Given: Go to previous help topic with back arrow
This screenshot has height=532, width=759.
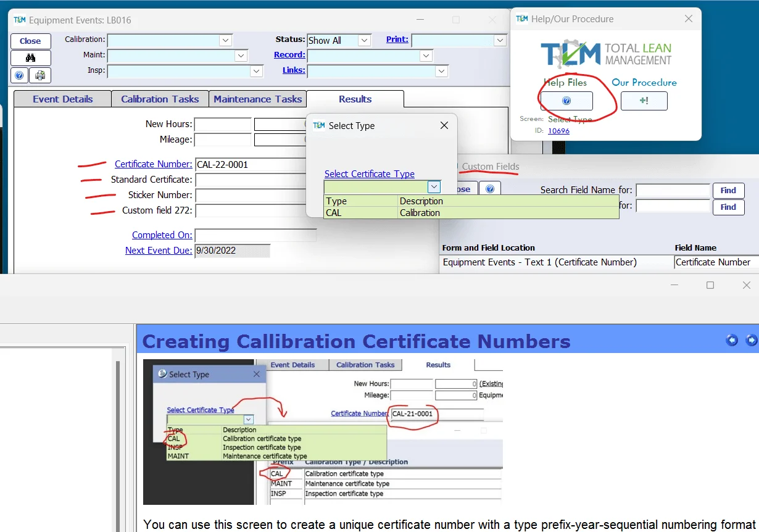Looking at the screenshot, I should [x=732, y=340].
